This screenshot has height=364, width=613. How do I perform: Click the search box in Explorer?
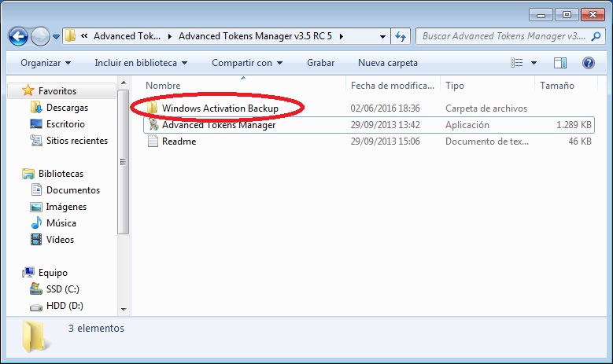[x=504, y=36]
